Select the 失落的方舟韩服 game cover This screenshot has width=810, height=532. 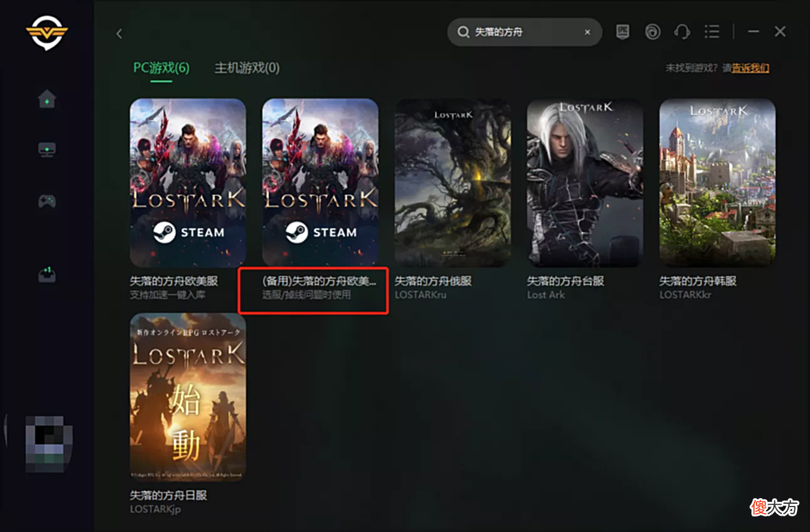[x=717, y=183]
